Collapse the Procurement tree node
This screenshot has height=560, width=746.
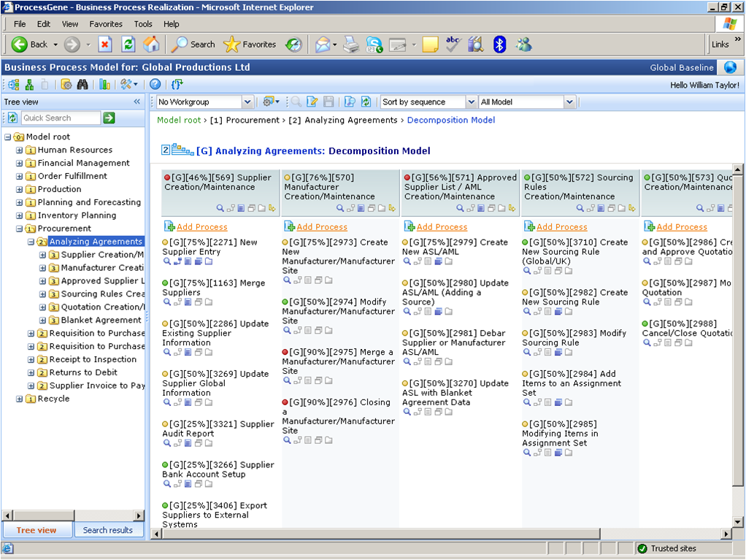pos(20,229)
